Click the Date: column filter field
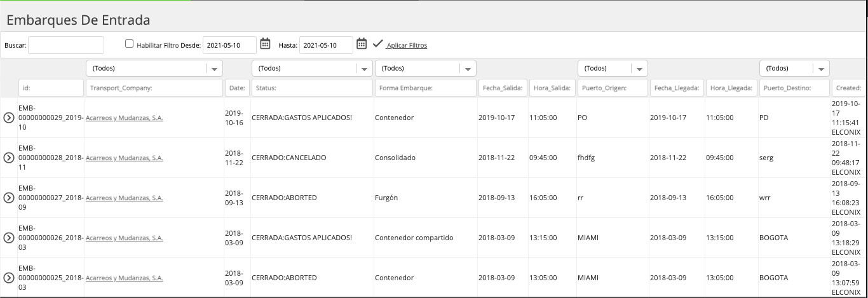 237,88
